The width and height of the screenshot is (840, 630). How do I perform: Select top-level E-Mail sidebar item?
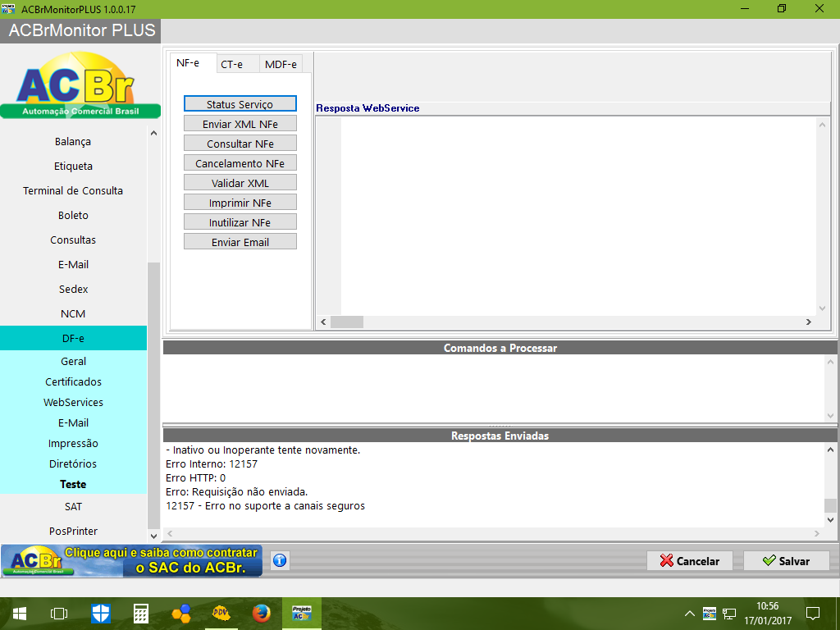click(73, 265)
